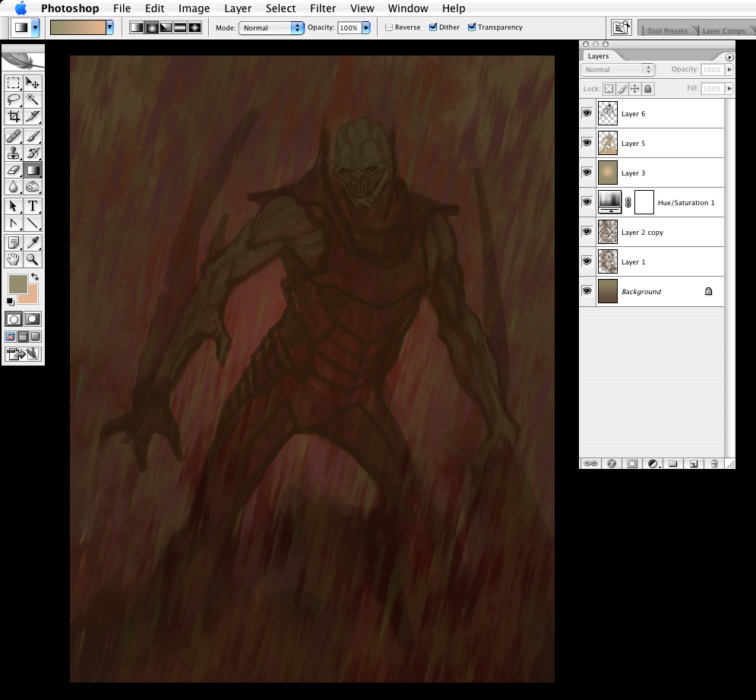Add a layer mask
This screenshot has height=700, width=756.
point(632,464)
